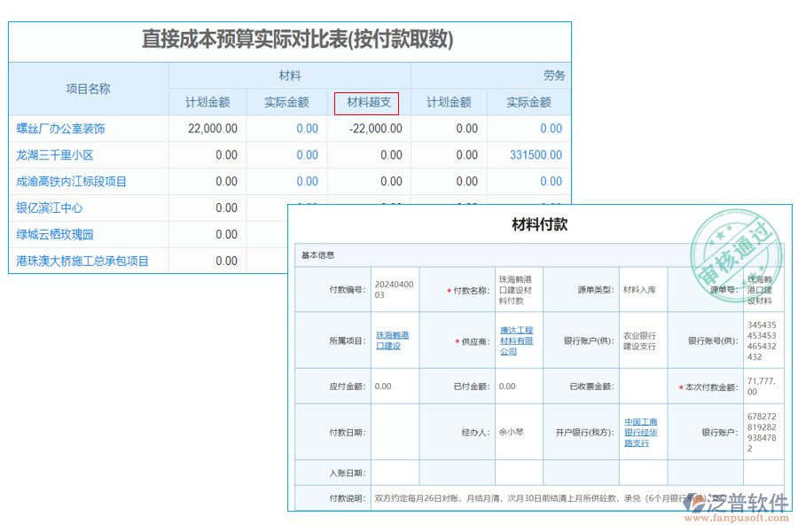This screenshot has width=798, height=532.
Task: Select the 劳务 column group header
Action: [555, 74]
